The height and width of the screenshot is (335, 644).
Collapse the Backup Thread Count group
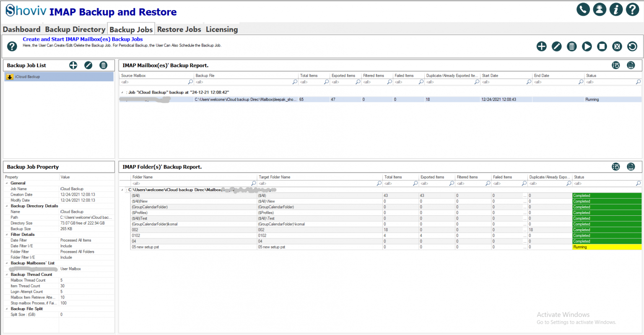point(7,275)
